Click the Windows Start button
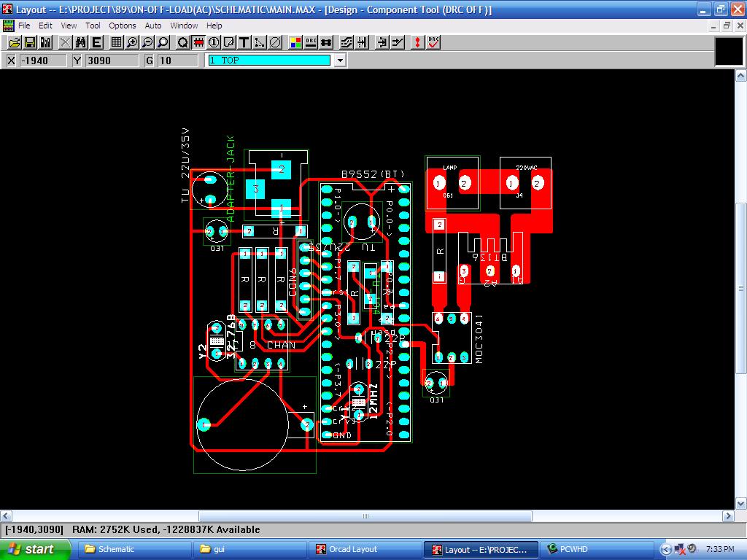 (35, 550)
